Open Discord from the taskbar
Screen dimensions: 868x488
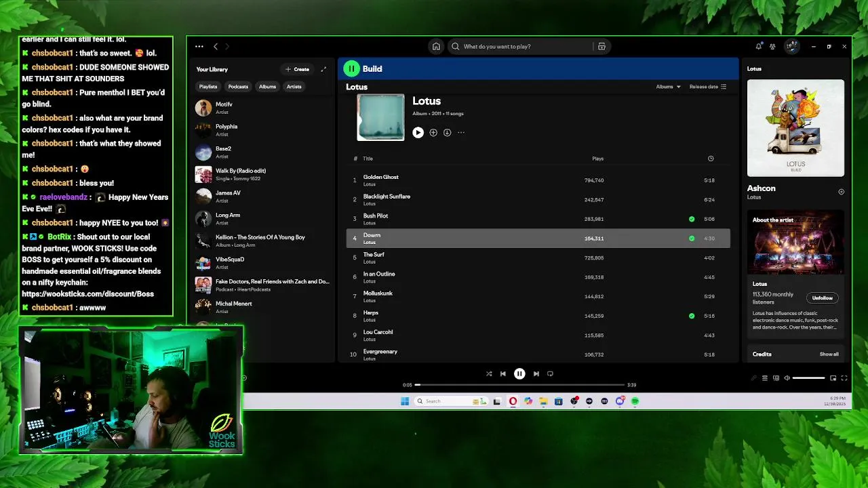tap(620, 401)
